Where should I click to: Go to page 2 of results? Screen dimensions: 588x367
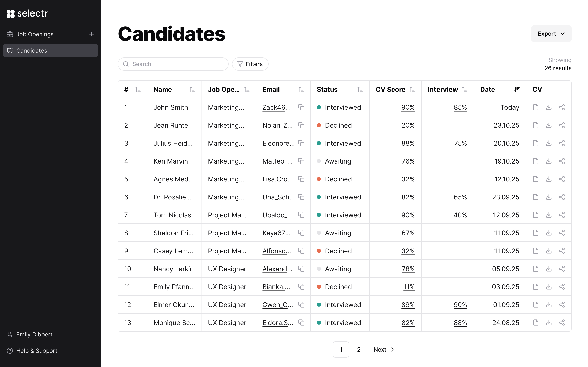[359, 349]
